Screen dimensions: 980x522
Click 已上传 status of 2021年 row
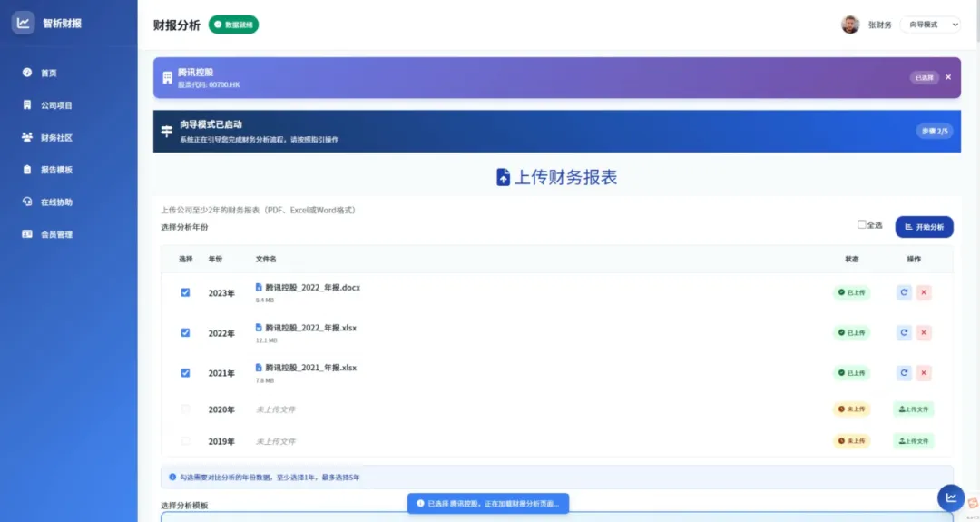tap(851, 373)
